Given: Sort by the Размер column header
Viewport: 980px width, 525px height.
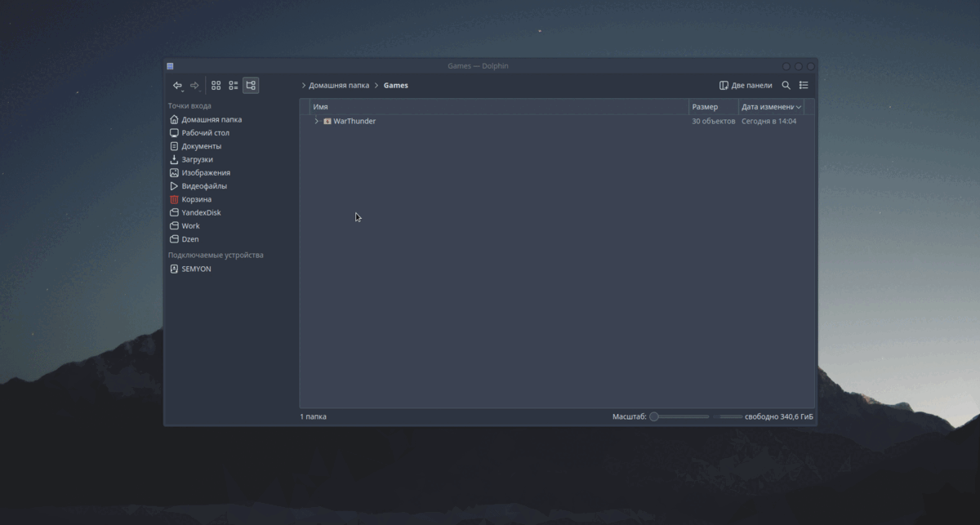Looking at the screenshot, I should point(714,107).
